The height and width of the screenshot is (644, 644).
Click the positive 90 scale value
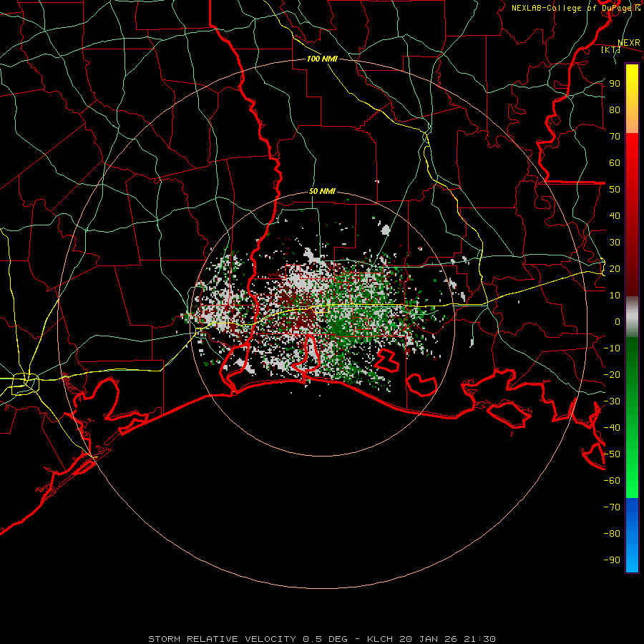click(615, 83)
